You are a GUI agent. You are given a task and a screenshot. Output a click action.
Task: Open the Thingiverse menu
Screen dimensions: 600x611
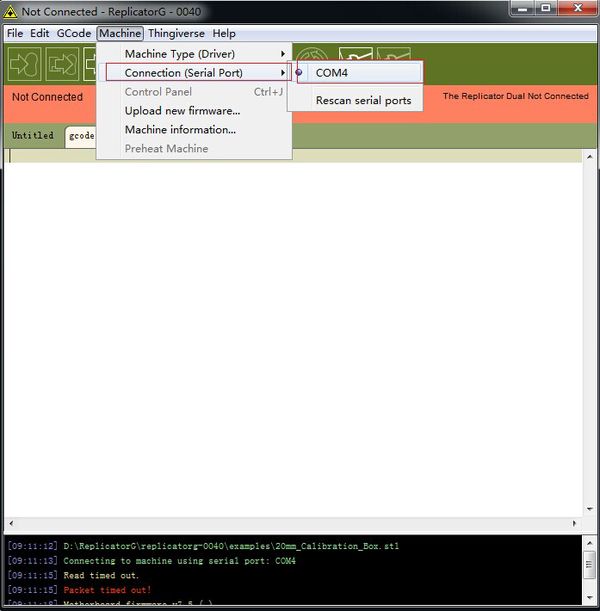(x=176, y=34)
